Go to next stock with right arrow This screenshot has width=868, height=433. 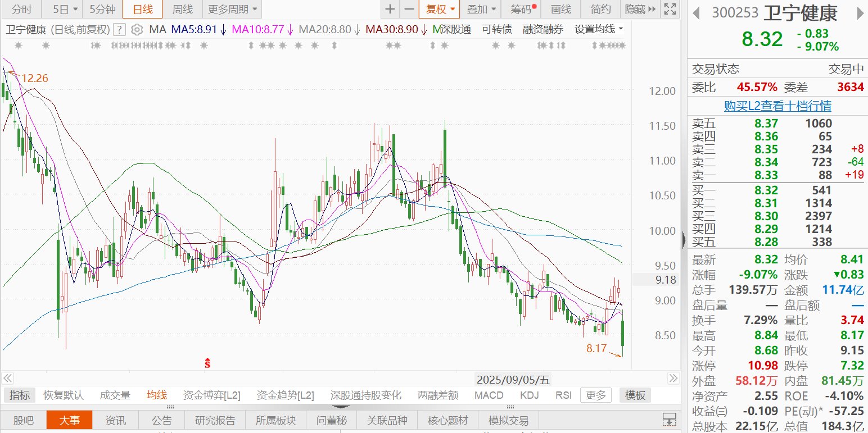[860, 13]
